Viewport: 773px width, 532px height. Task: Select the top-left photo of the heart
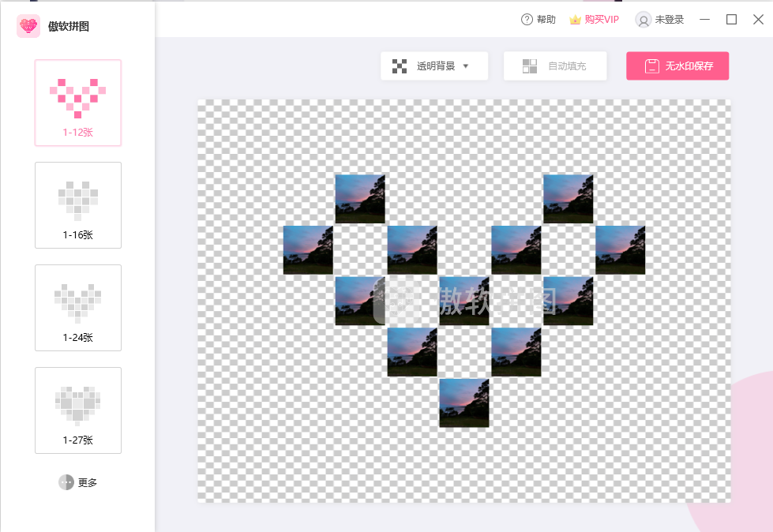coord(360,199)
